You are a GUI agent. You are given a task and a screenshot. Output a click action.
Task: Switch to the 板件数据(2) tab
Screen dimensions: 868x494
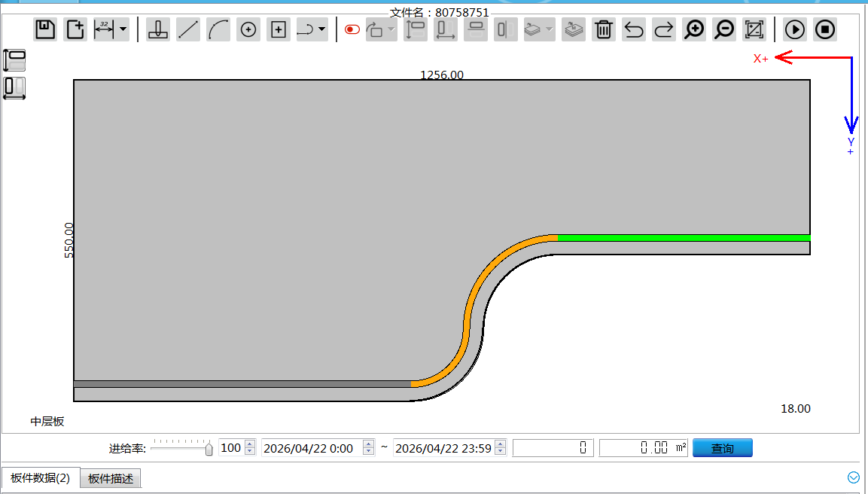click(x=41, y=478)
